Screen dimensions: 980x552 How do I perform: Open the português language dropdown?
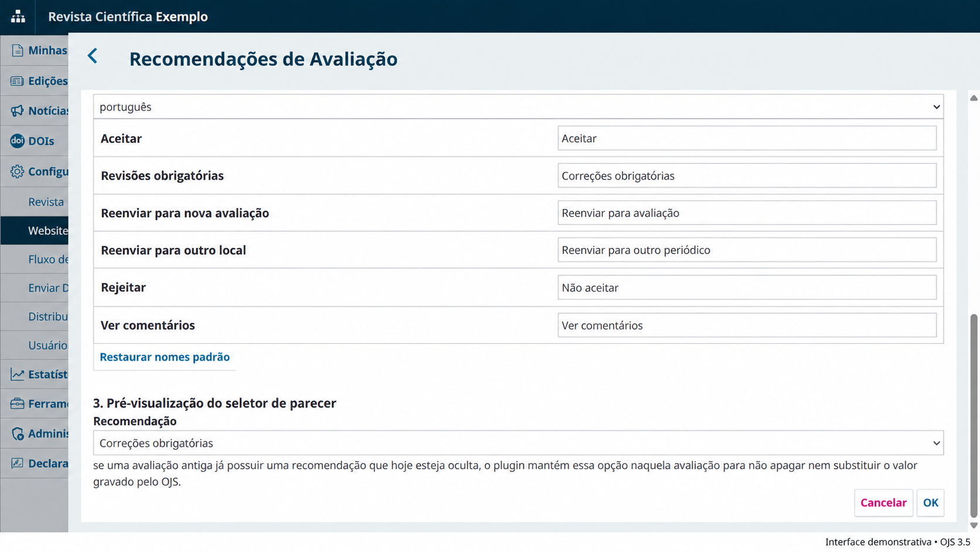518,107
